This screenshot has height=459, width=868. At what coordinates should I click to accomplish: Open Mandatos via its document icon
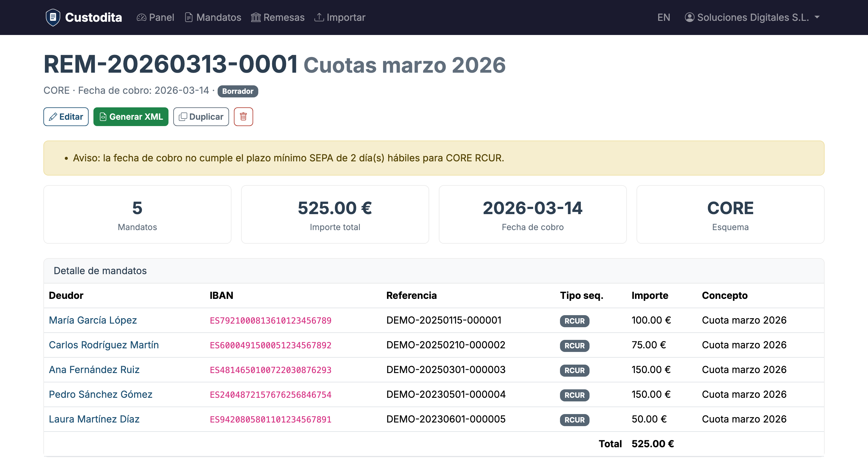[189, 17]
